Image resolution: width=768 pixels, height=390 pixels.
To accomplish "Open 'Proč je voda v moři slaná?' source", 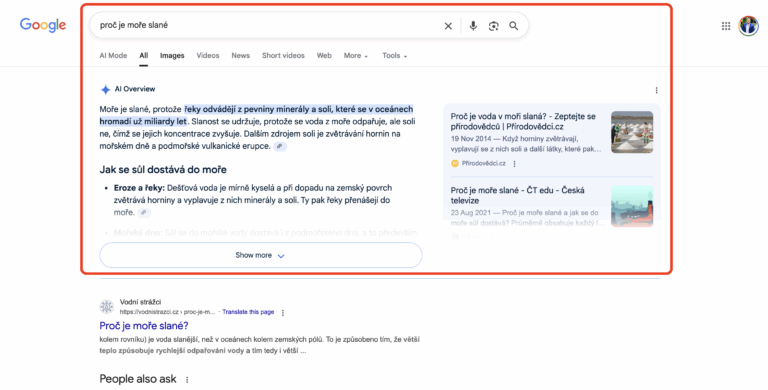I will (523, 122).
